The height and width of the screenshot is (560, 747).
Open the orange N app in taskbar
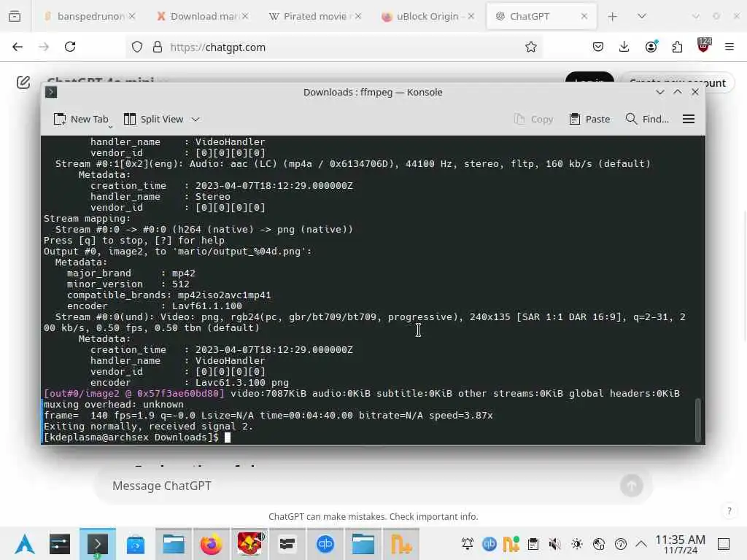click(x=402, y=544)
